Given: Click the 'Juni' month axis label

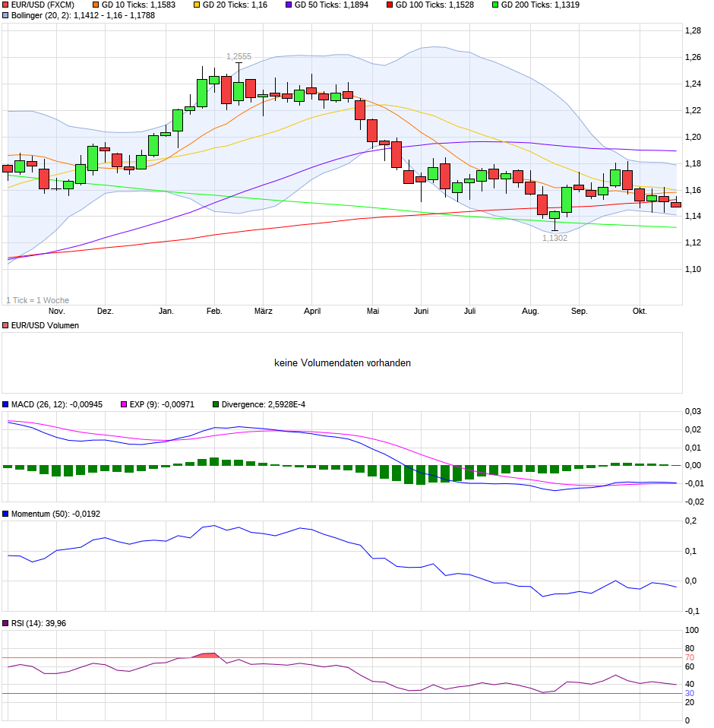Looking at the screenshot, I should (422, 312).
